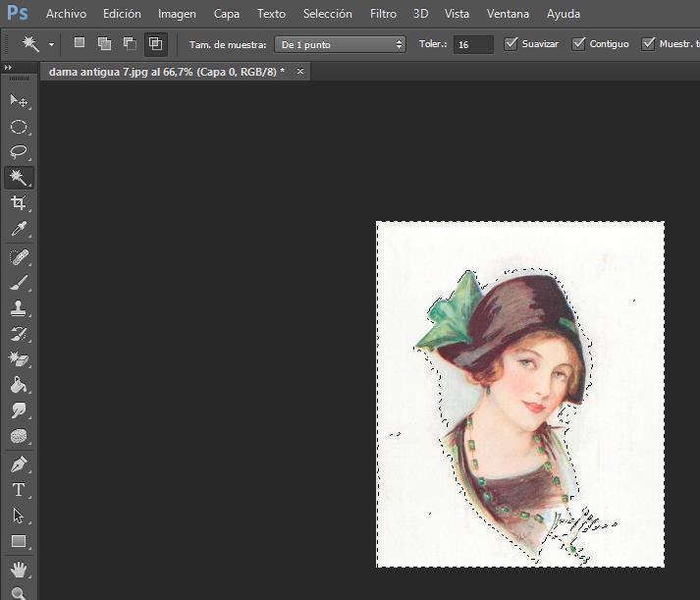Choose Subtract from selection mode
Screen dimensions: 700x600
coord(130,43)
